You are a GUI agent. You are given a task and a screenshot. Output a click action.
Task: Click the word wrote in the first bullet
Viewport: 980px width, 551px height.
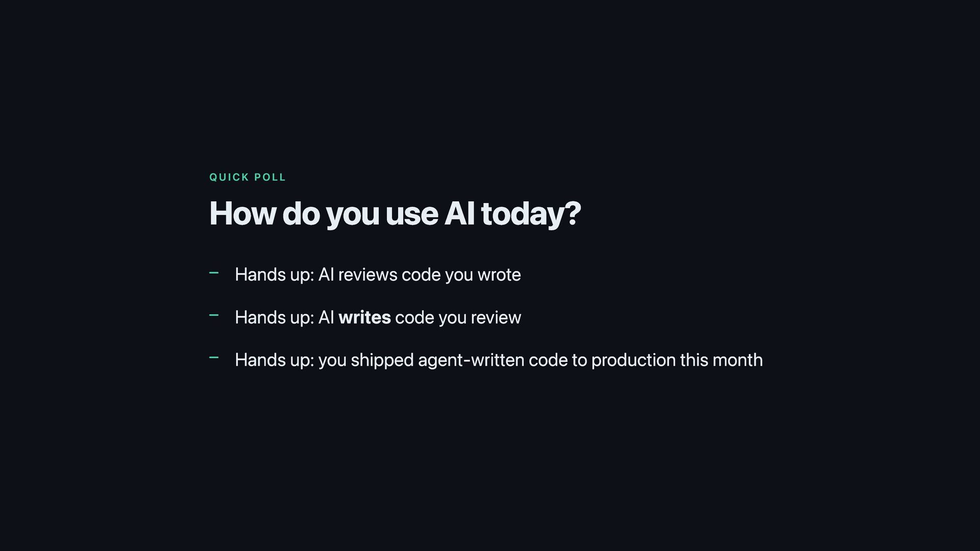[x=499, y=275]
